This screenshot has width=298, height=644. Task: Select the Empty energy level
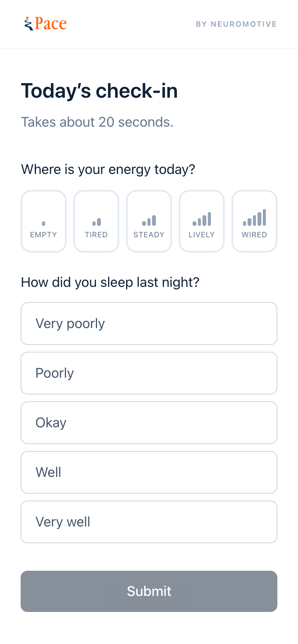pos(44,221)
